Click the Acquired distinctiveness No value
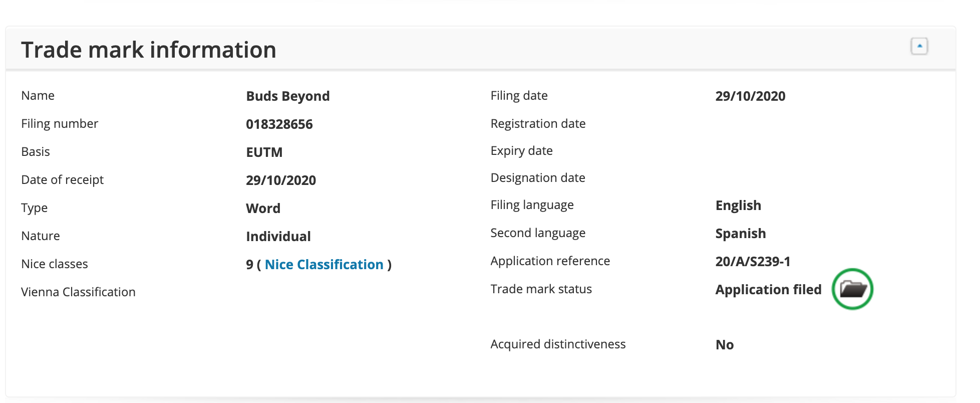The height and width of the screenshot is (403, 980). 724,344
